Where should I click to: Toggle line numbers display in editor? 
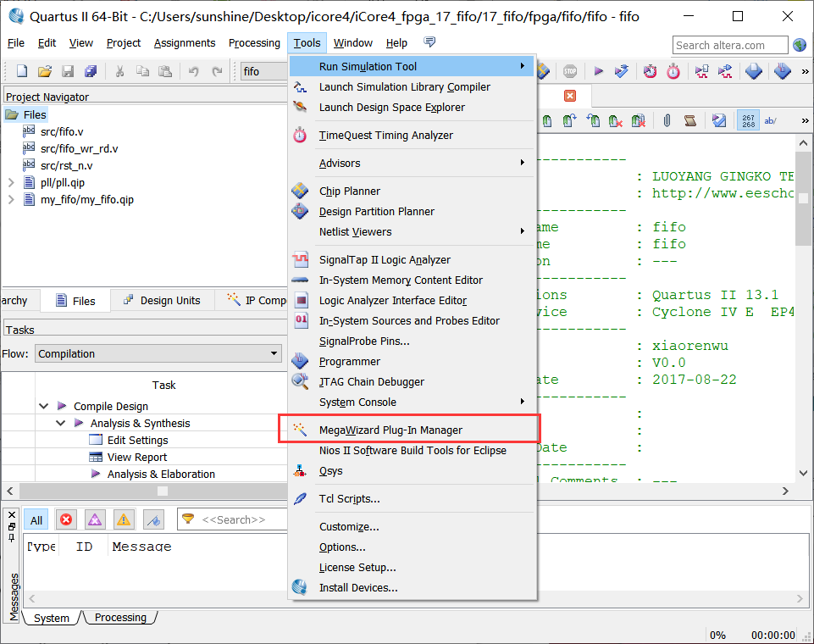748,121
